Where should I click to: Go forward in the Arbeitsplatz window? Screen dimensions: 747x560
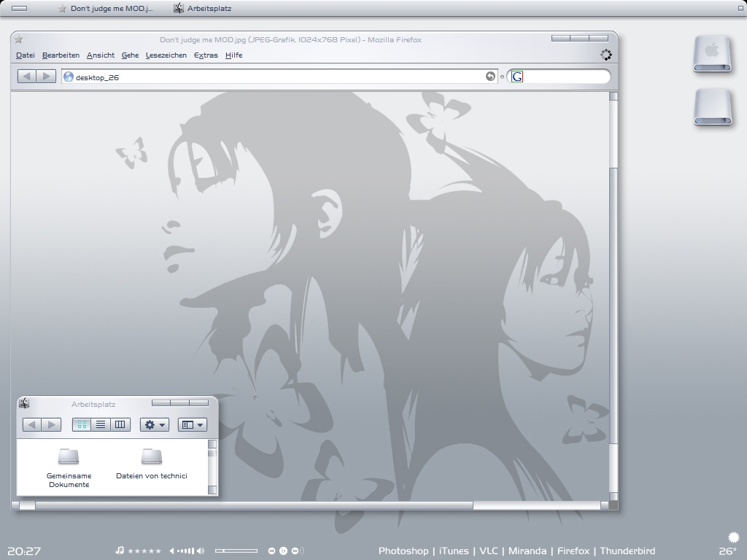click(52, 424)
